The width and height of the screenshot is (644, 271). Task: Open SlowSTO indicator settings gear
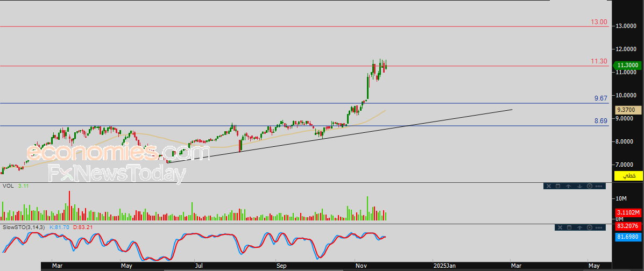coord(589,227)
